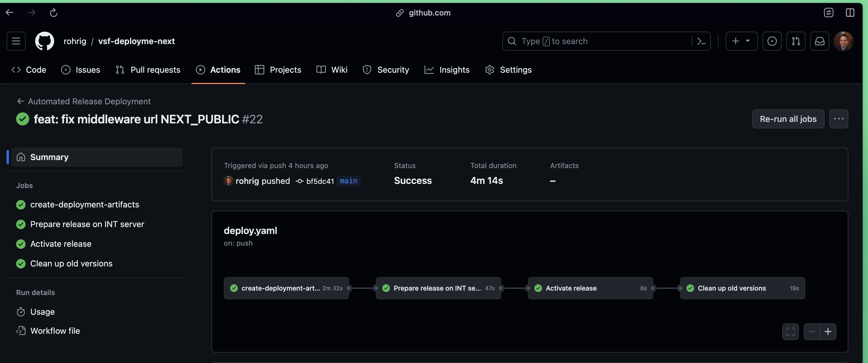Zoom out the workflow graph
The height and width of the screenshot is (363, 868).
(x=812, y=332)
